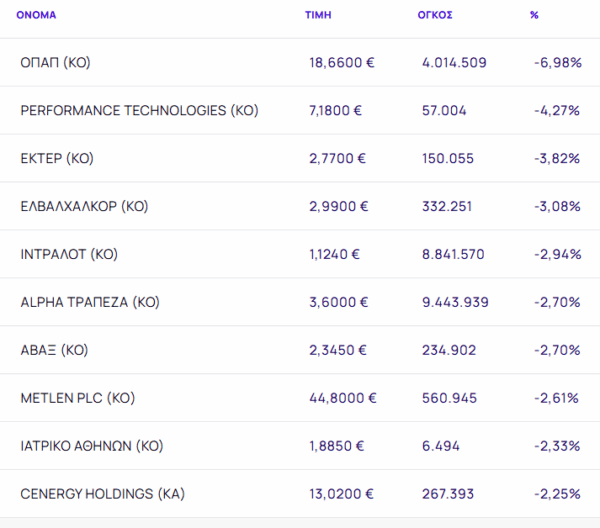600x528 pixels.
Task: Open METLEN PLC (ΚΟ) stock page
Action: pos(78,398)
